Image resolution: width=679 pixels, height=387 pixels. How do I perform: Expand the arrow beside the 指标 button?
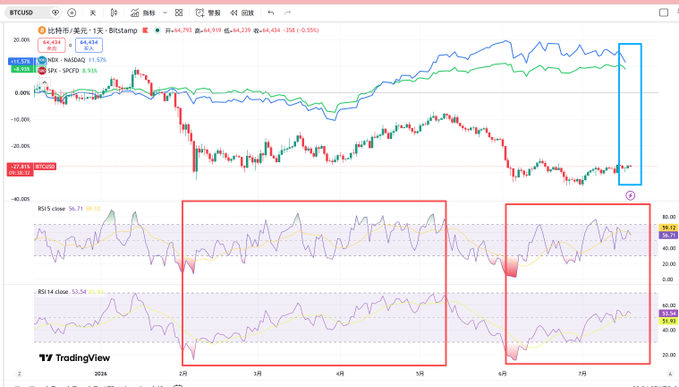point(165,13)
